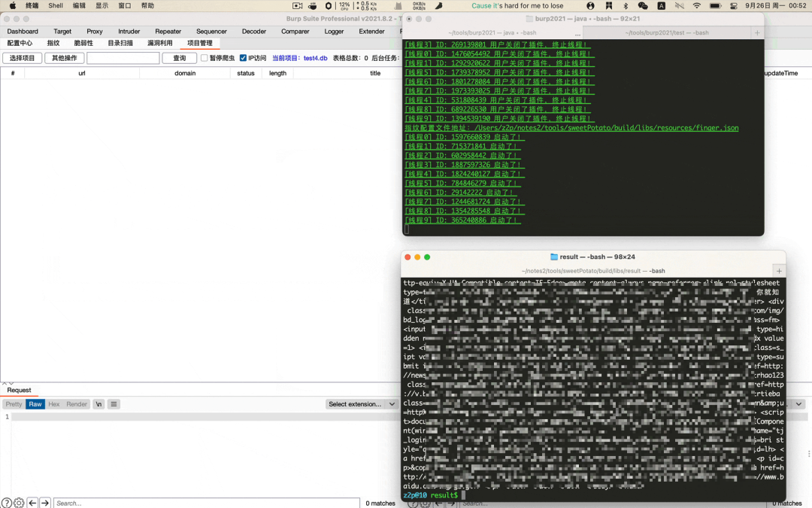Click the previous match left arrow
Screen dimensions: 812x508
tap(32, 503)
